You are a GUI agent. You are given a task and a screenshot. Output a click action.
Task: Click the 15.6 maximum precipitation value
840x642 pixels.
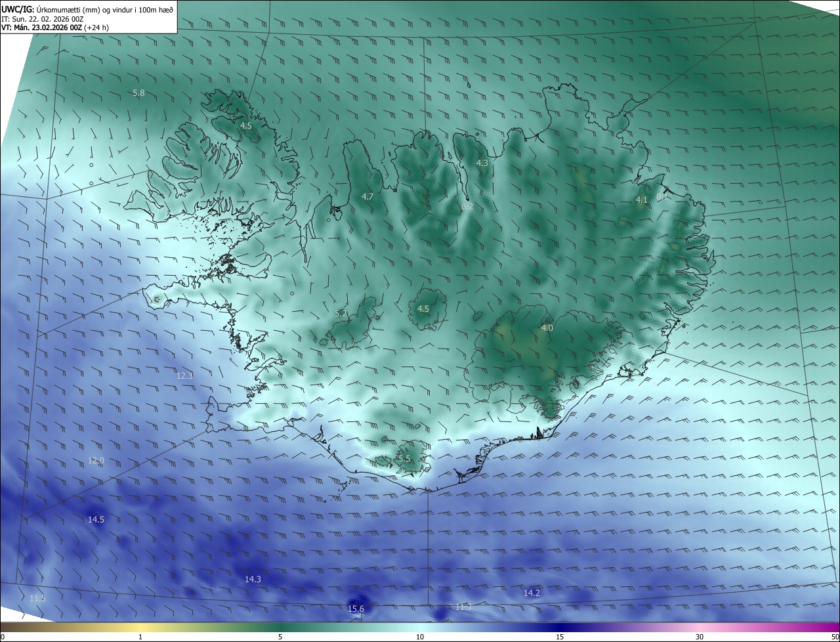(x=356, y=609)
